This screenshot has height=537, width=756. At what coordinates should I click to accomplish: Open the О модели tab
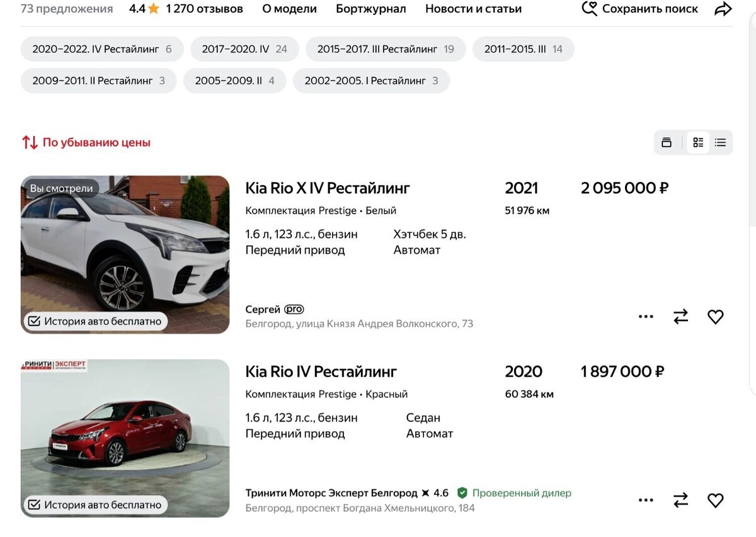pyautogui.click(x=289, y=9)
